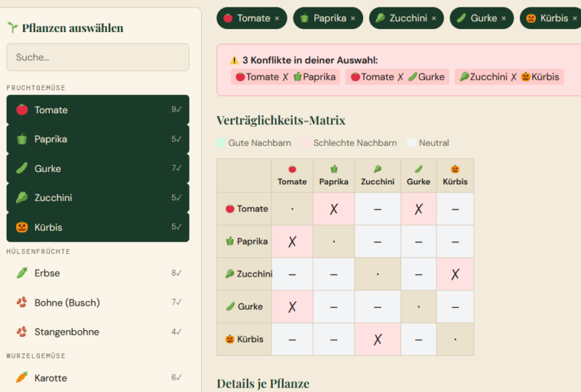The image size is (581, 392).
Task: Deselect Paprika in the plant list
Action: click(98, 139)
